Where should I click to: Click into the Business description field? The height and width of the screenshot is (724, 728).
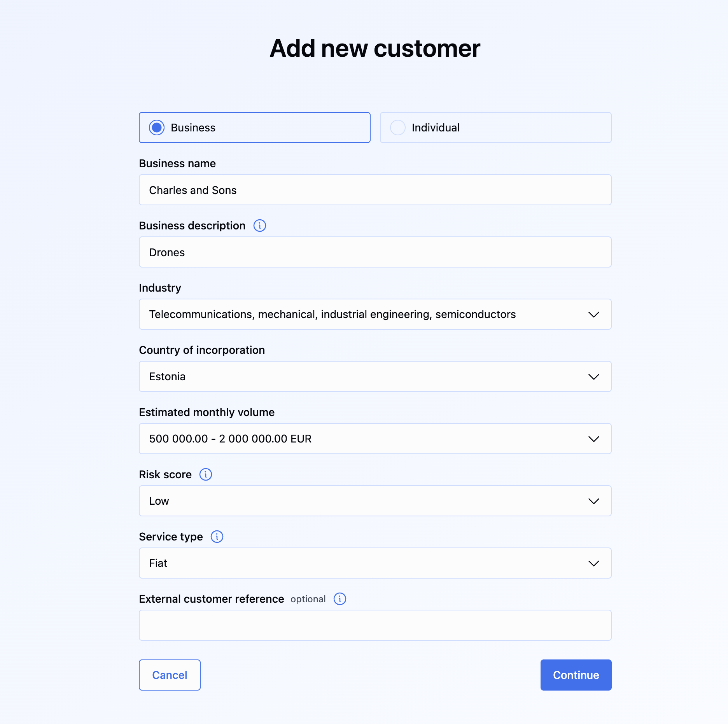point(375,252)
